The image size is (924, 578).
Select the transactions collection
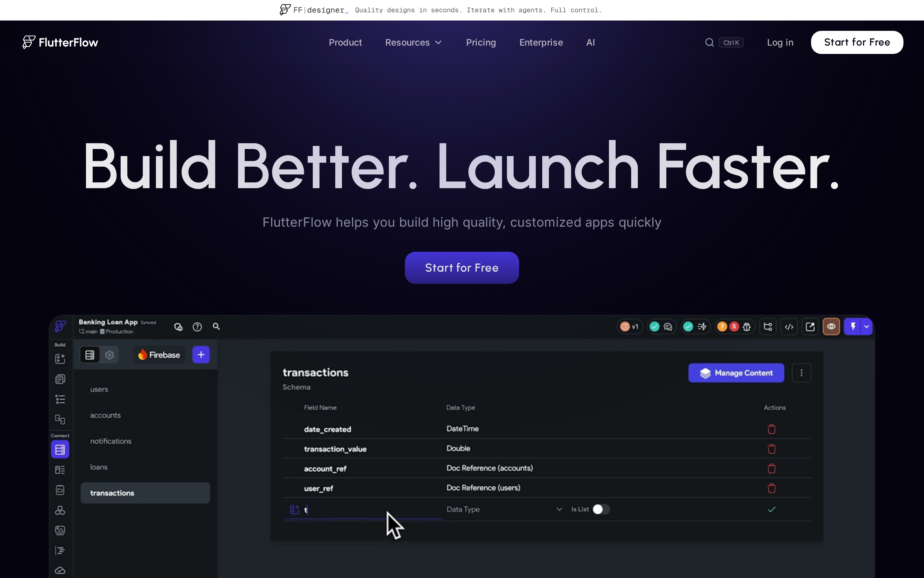coord(145,493)
